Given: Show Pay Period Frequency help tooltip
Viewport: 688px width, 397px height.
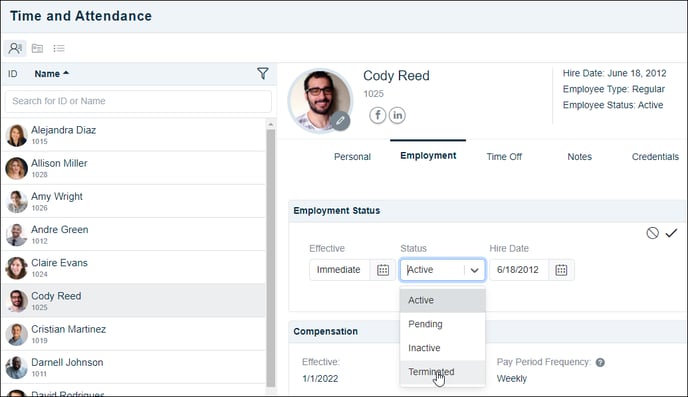Looking at the screenshot, I should (600, 362).
